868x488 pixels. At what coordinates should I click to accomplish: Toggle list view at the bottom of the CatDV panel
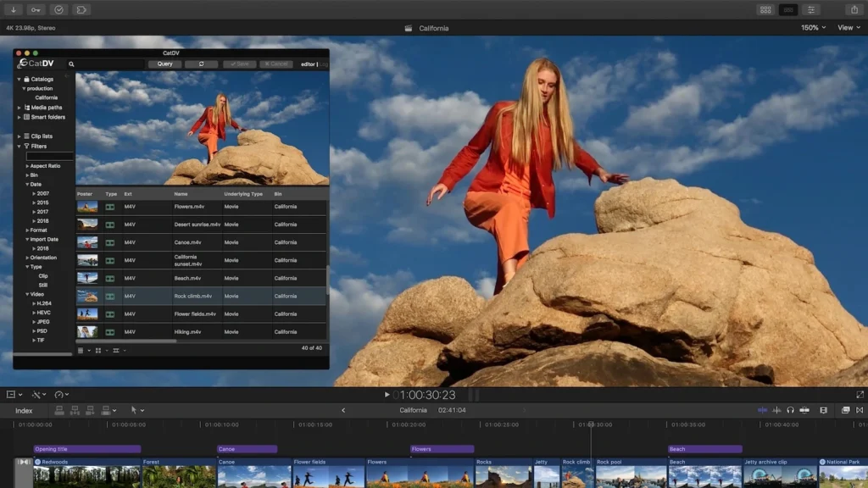(x=81, y=350)
